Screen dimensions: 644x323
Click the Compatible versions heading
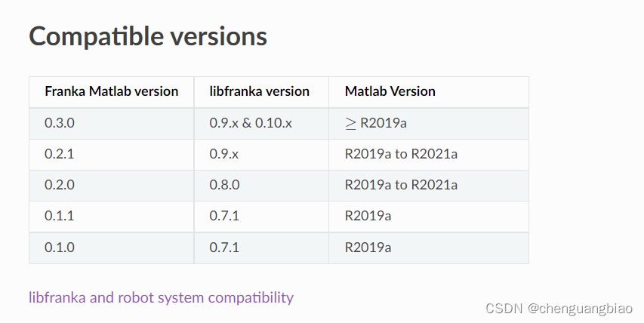tap(148, 36)
